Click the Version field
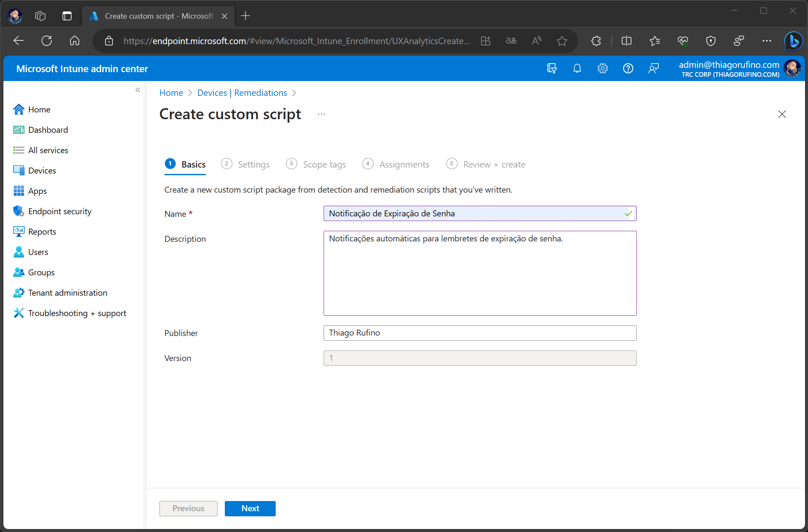Screen dimensions: 808x532 point(480,358)
